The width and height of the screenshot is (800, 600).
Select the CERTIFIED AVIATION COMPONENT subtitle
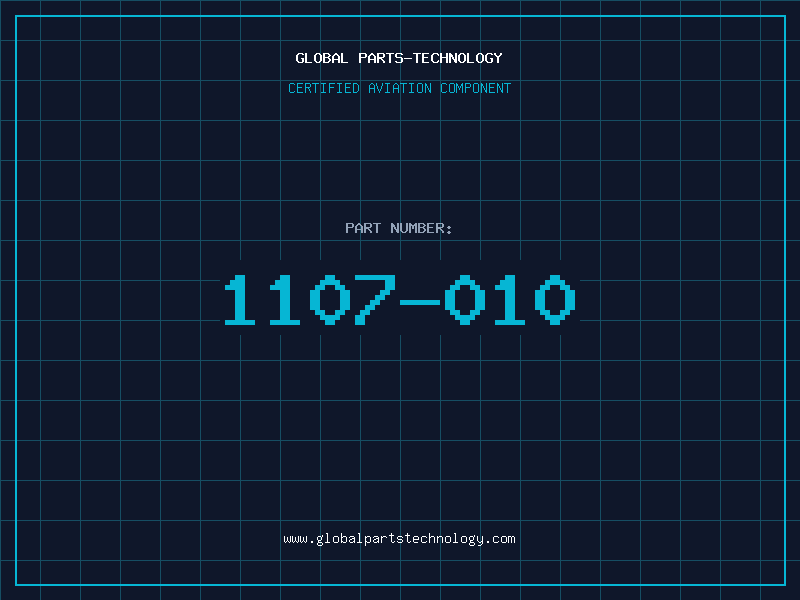click(x=399, y=88)
